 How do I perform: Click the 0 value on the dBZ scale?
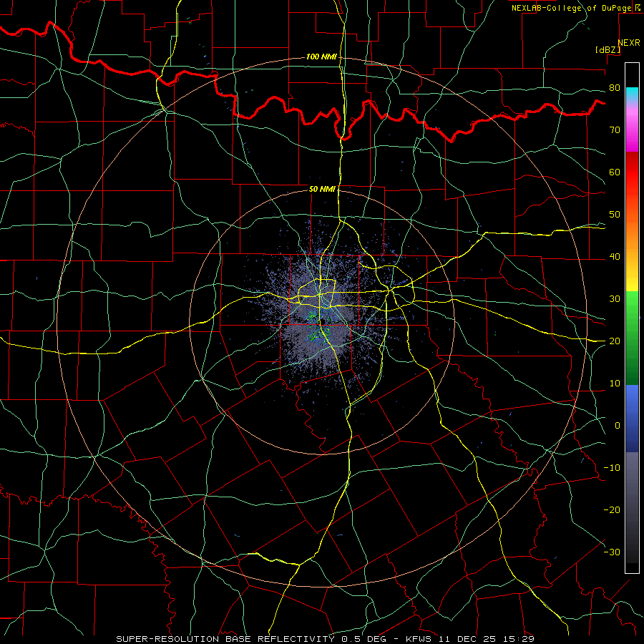click(618, 426)
